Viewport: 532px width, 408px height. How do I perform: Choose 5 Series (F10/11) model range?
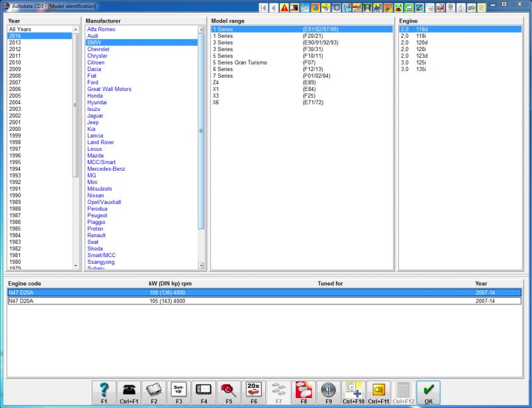tap(302, 56)
